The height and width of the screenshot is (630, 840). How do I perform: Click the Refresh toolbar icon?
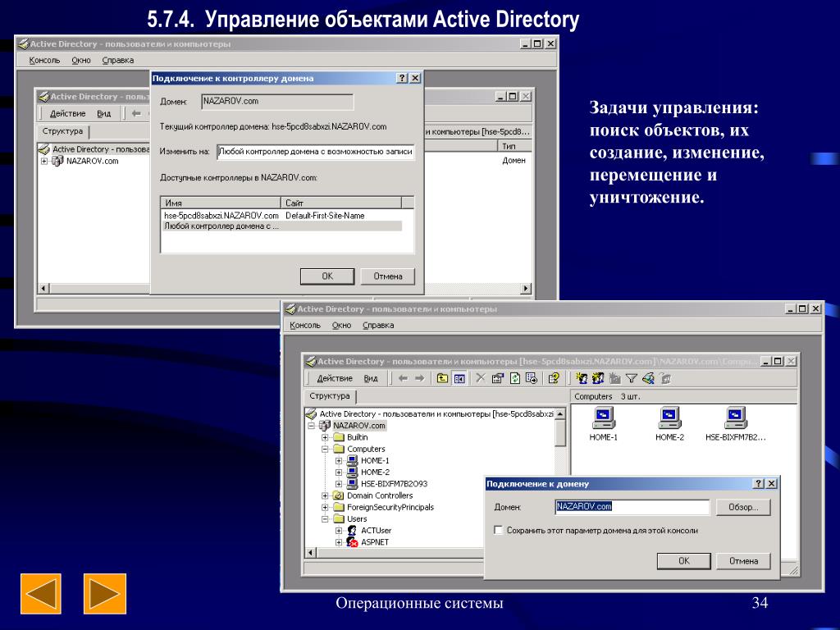click(x=515, y=378)
